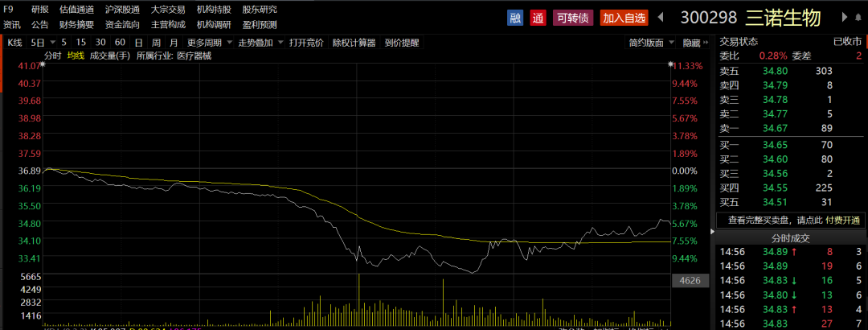
Task: Select the 60 minute period
Action: point(120,43)
